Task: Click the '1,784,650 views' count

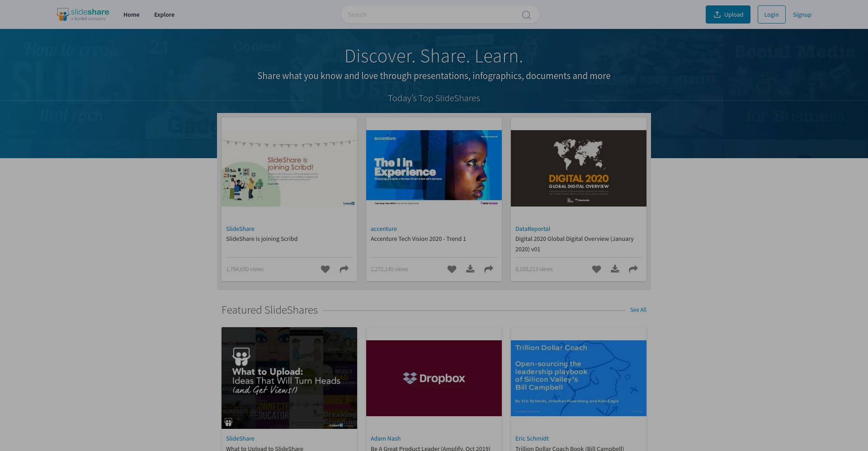Action: pos(245,269)
